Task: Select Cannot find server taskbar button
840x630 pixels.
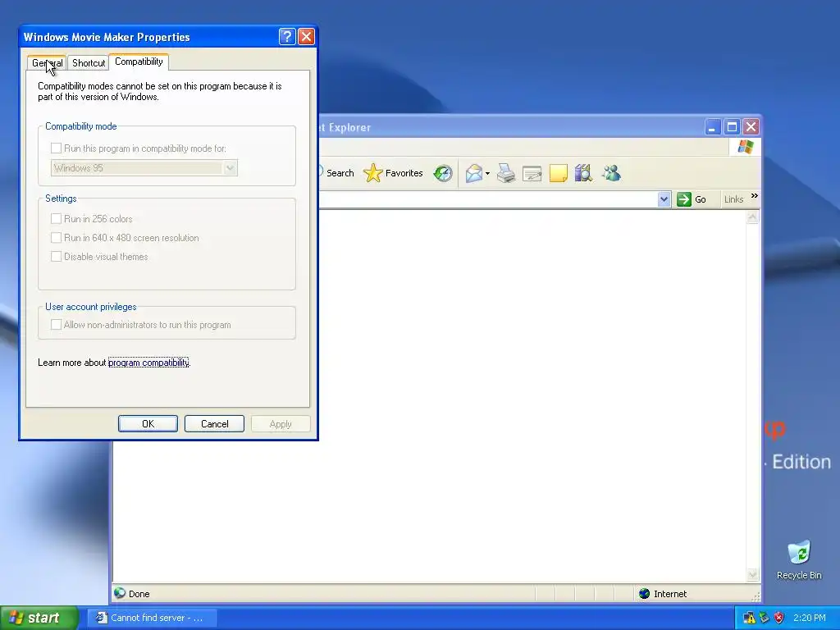Action: 152,618
